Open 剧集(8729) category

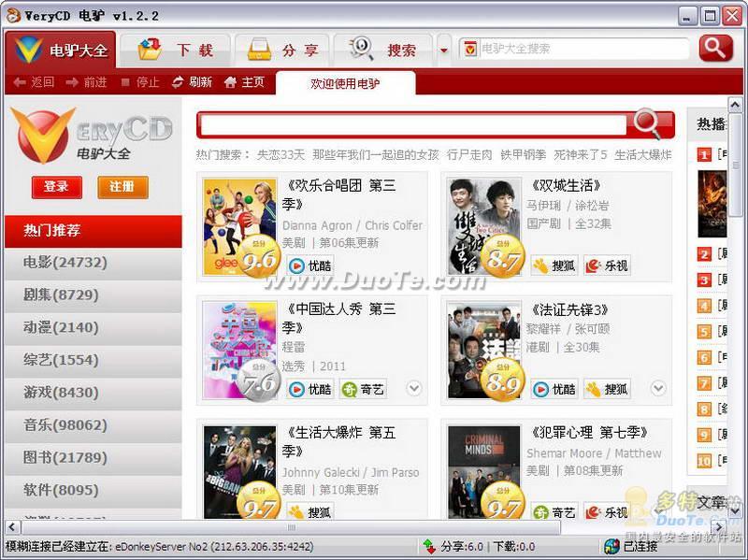point(93,295)
